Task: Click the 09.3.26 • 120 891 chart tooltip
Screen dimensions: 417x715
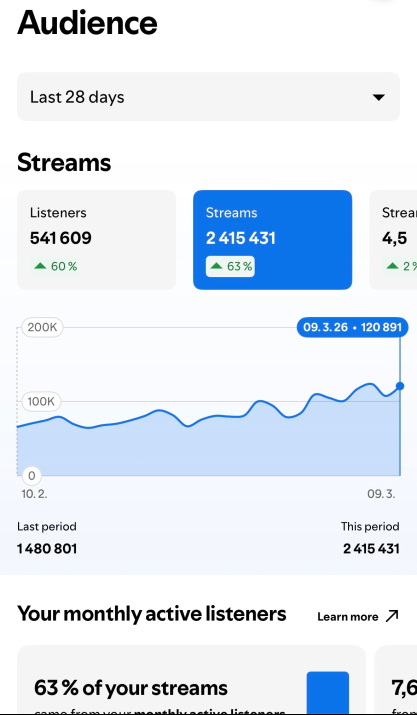Action: (x=352, y=327)
